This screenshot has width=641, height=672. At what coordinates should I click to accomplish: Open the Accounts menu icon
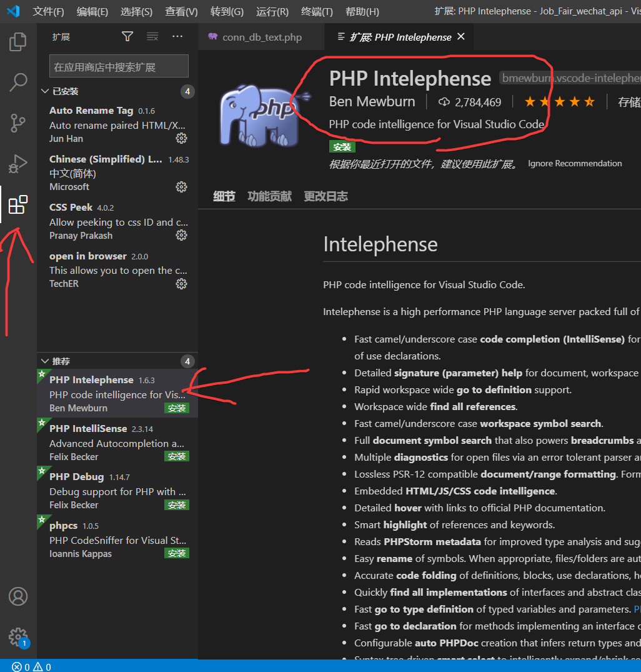click(18, 596)
